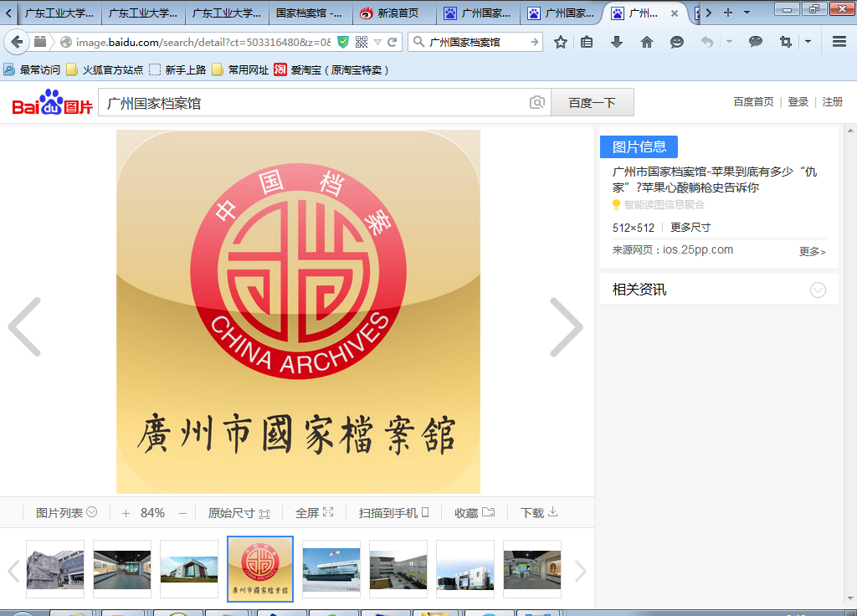Viewport: 857px width, 616px height.
Task: Toggle 原始尺寸 original size view
Action: click(239, 513)
